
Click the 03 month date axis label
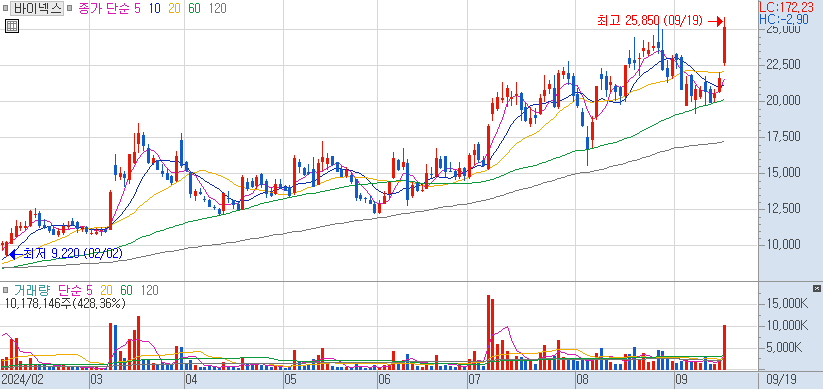tap(97, 379)
